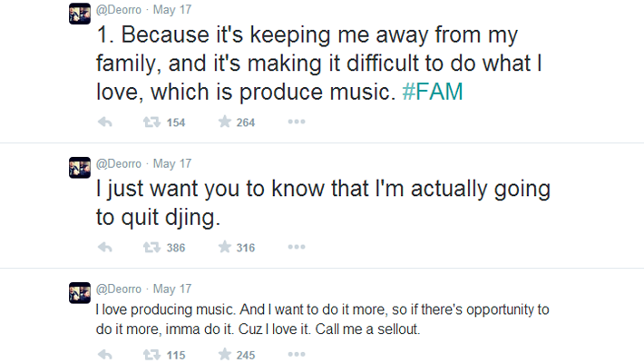This screenshot has width=644, height=363.
Task: Reply to the "Call me a sellout" tweet
Action: pyautogui.click(x=104, y=355)
